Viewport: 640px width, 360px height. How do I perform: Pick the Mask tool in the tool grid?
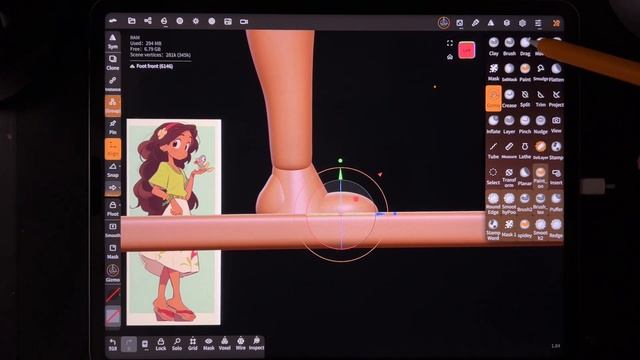pos(493,72)
